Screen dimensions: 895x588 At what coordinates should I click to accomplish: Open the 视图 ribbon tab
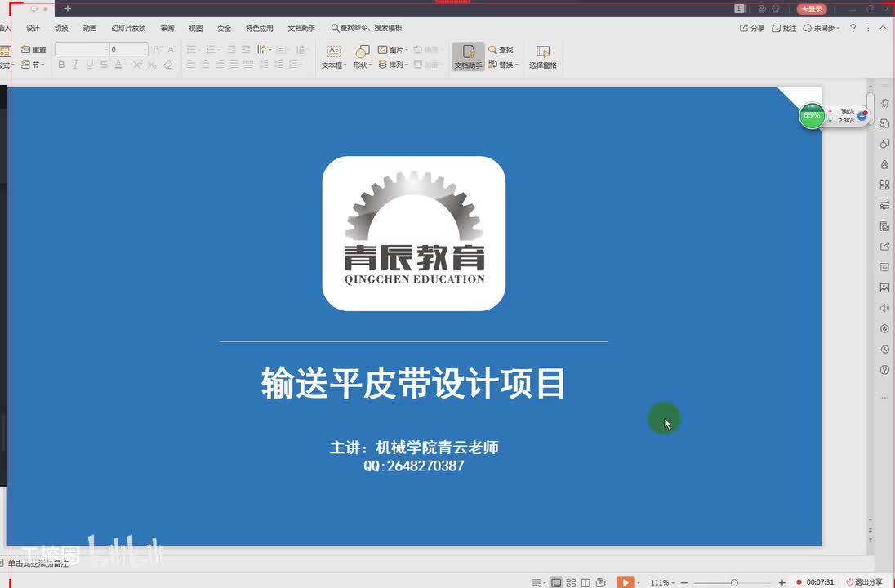click(x=196, y=28)
